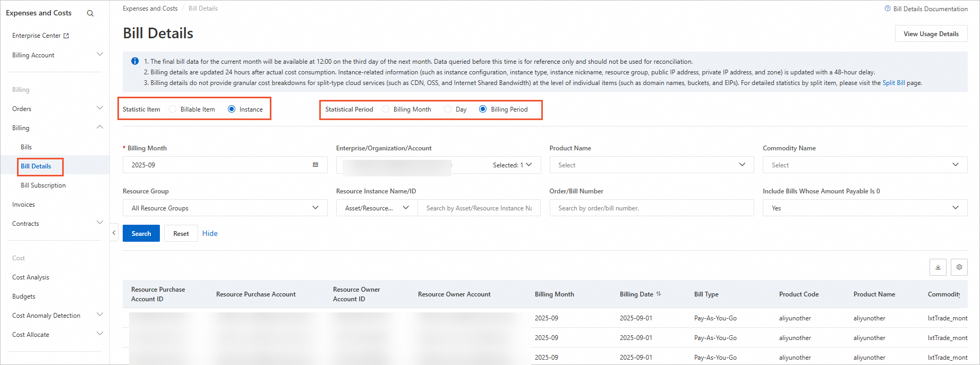Click Expenses and Costs breadcrumb
Screen dimensions: 980x365
click(x=150, y=9)
